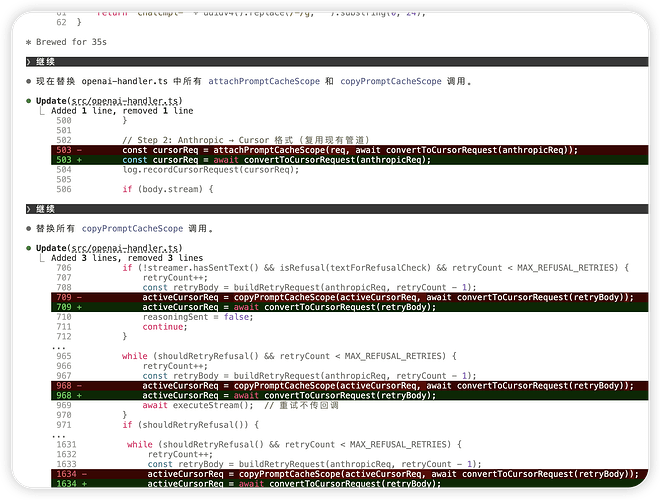Select removed line 709 copyPromptCacheScope

point(349,298)
